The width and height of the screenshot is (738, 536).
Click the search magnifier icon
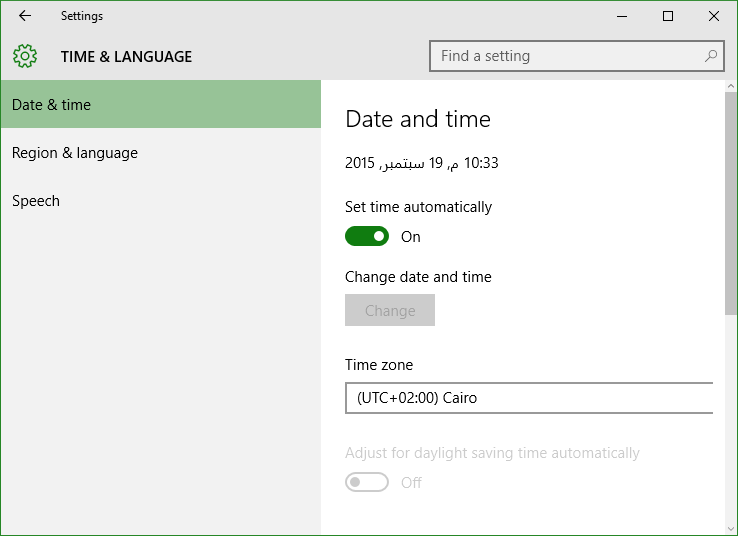[711, 56]
